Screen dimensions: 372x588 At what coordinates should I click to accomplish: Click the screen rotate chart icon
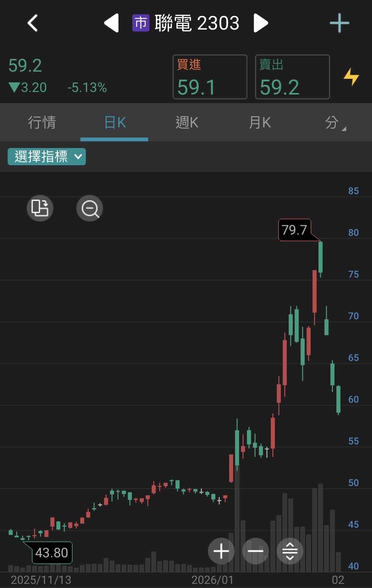coord(39,208)
